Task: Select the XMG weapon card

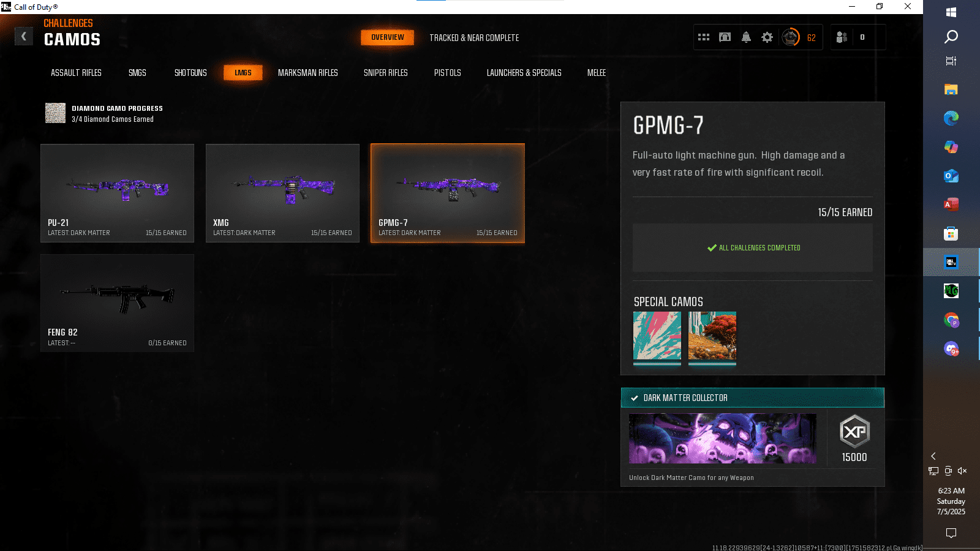Action: tap(282, 193)
